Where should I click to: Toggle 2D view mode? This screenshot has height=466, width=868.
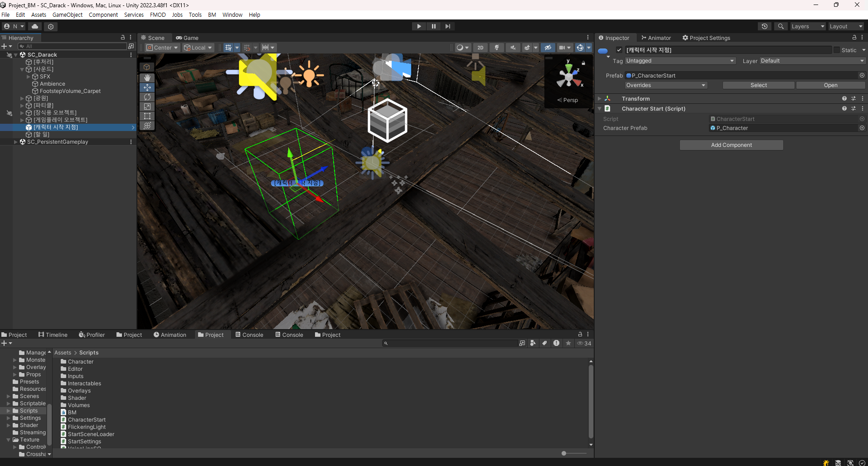coord(480,48)
